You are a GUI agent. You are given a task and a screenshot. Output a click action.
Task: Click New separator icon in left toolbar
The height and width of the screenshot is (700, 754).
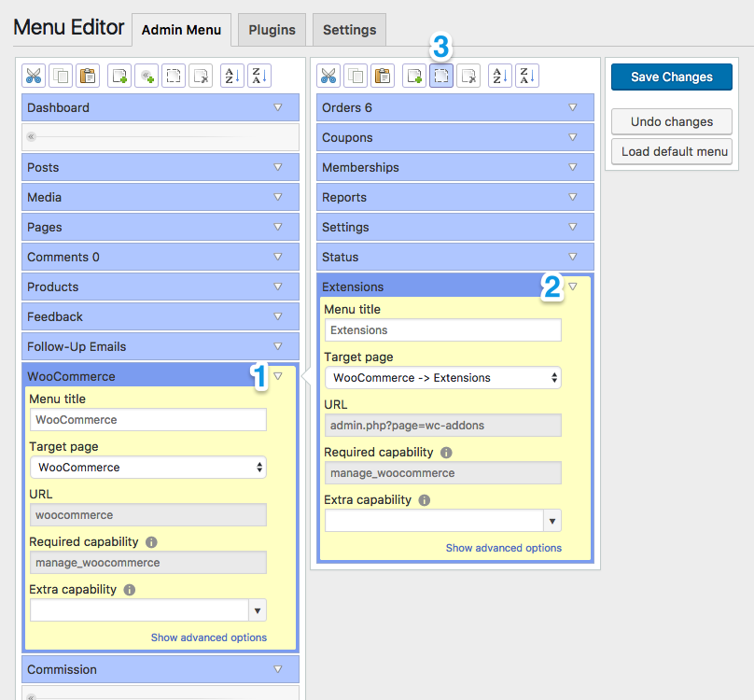pyautogui.click(x=147, y=76)
